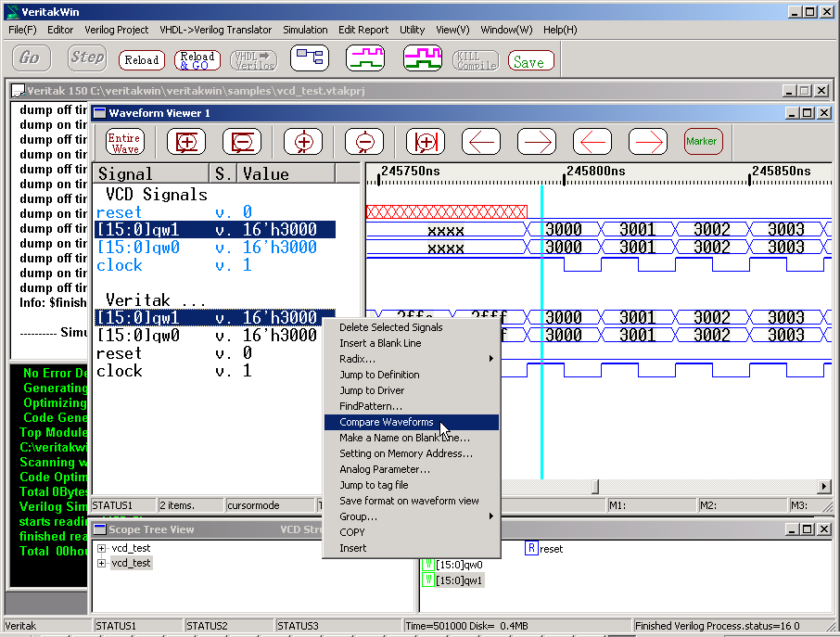Expand the first vcd_test tree node
This screenshot has height=637, width=840.
point(101,548)
